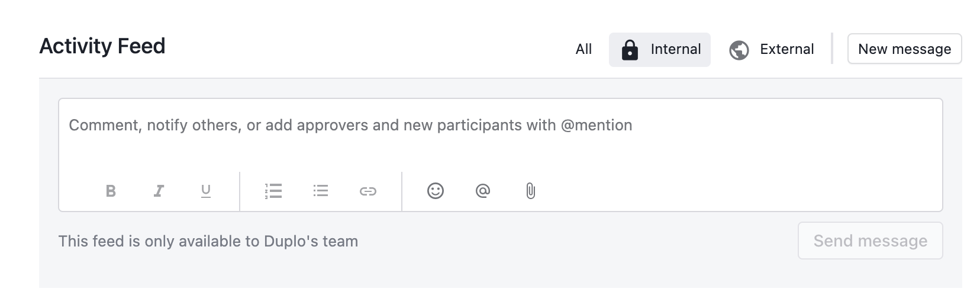Click the Activity Feed heading
Viewport: 980px width, 301px height.
[x=102, y=46]
